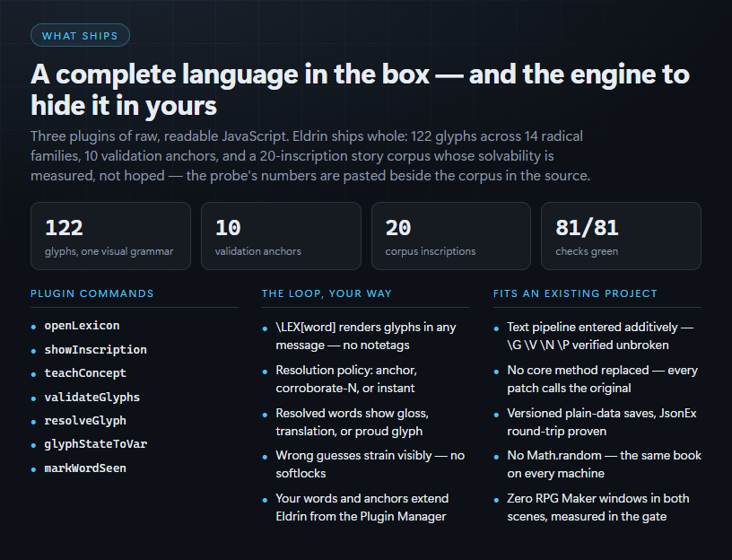Click THE LOOP, YOUR WAY heading
The image size is (732, 560).
click(327, 293)
